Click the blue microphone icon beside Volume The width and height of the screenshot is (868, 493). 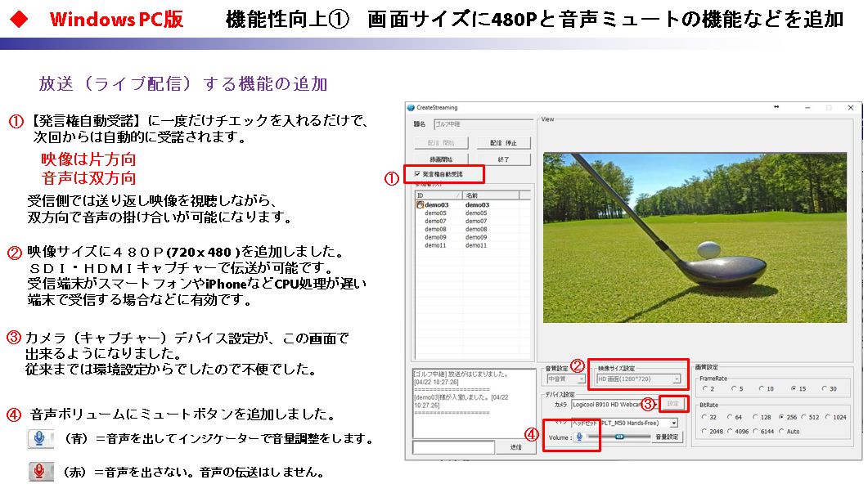point(579,437)
